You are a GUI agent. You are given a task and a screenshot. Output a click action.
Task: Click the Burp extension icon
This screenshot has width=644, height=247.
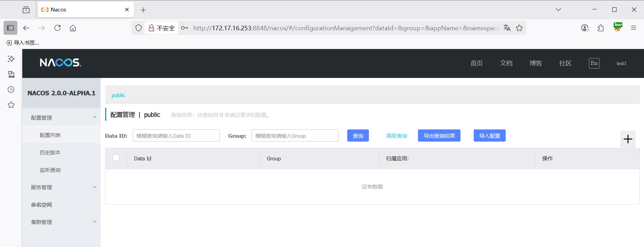[x=618, y=27]
